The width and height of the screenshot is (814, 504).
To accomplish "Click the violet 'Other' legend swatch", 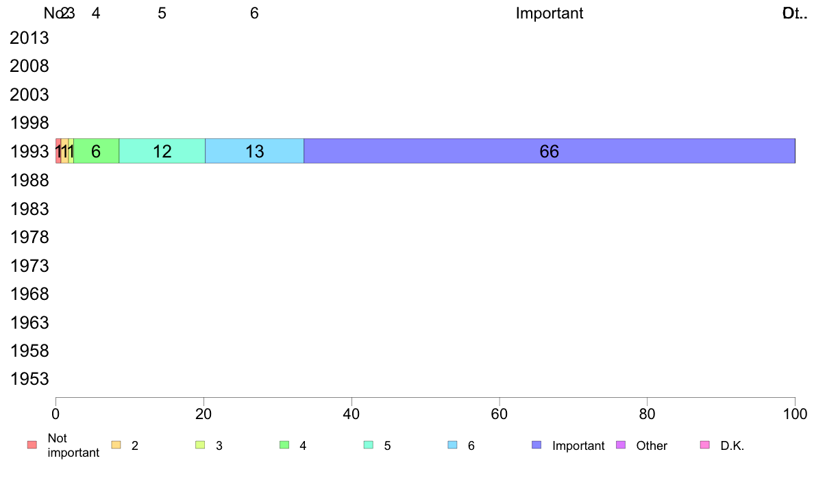I will [x=621, y=445].
